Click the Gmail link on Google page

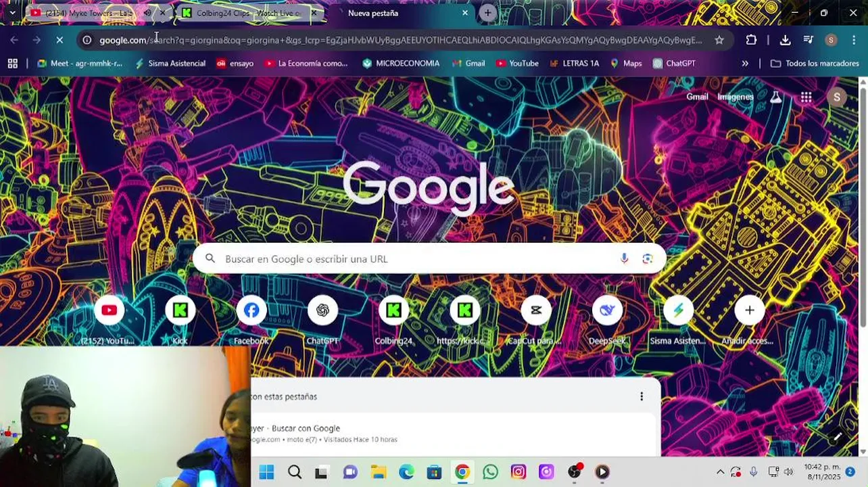697,97
